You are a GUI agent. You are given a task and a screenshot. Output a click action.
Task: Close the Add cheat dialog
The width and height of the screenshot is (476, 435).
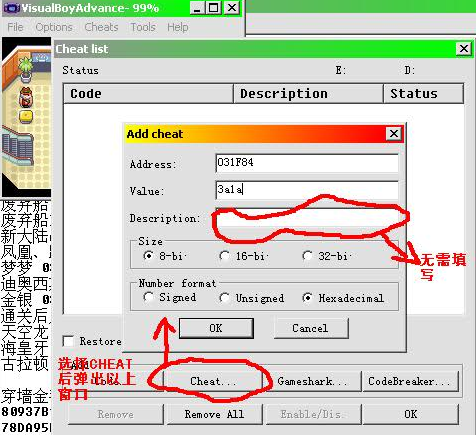pos(394,134)
